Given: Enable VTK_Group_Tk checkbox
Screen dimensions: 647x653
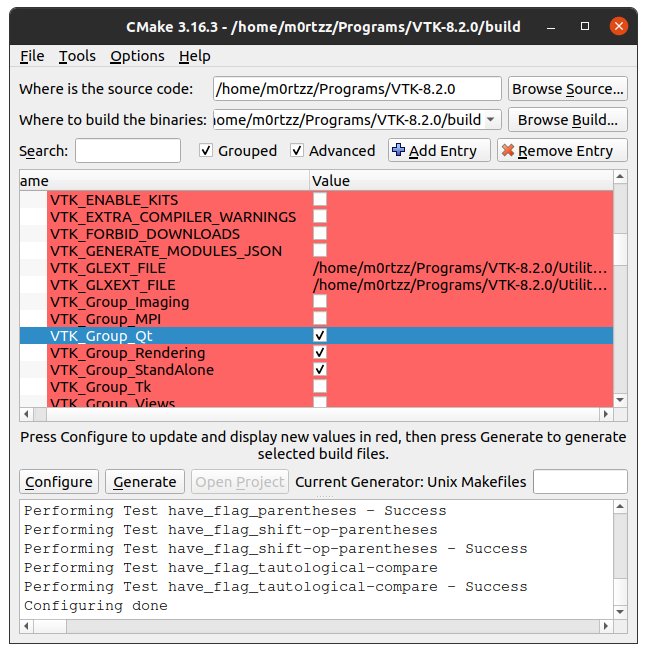Looking at the screenshot, I should (320, 387).
